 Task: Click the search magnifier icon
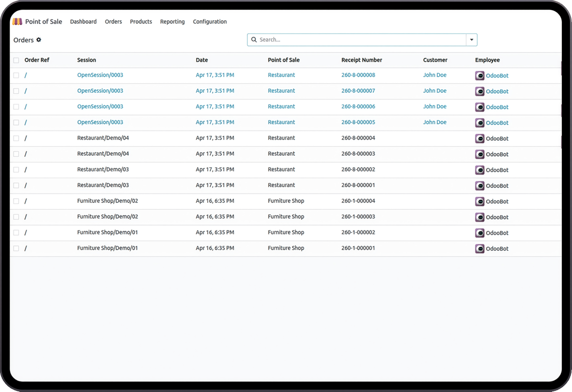coord(254,40)
